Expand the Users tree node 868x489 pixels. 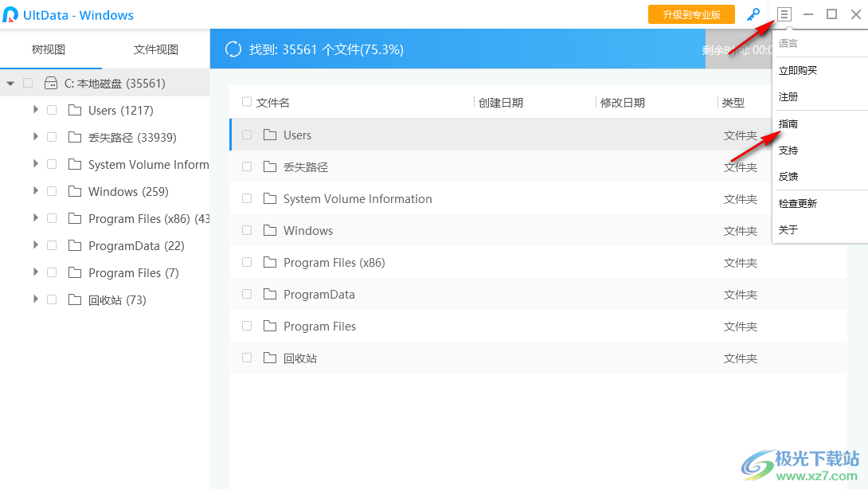pyautogui.click(x=35, y=110)
